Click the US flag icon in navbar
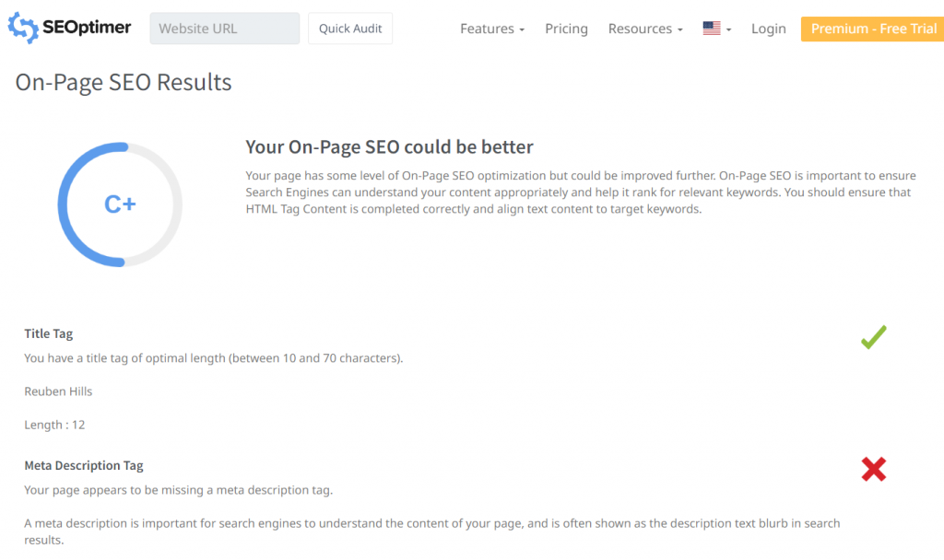 [711, 28]
